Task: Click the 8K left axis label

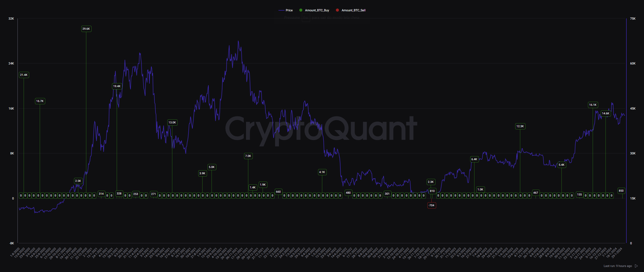Action: pos(12,153)
